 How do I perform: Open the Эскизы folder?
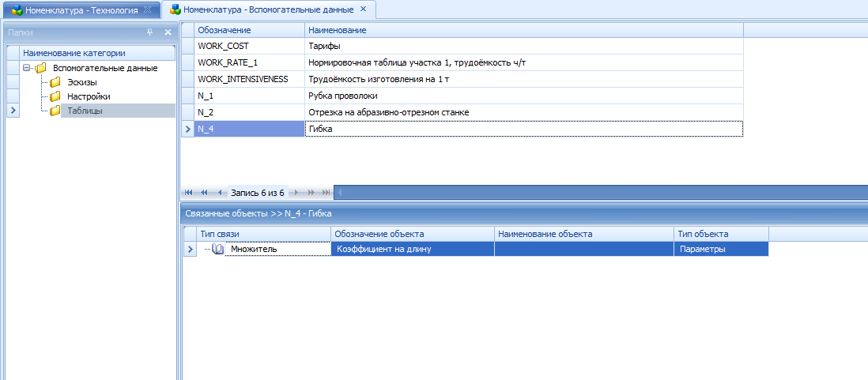[x=82, y=82]
